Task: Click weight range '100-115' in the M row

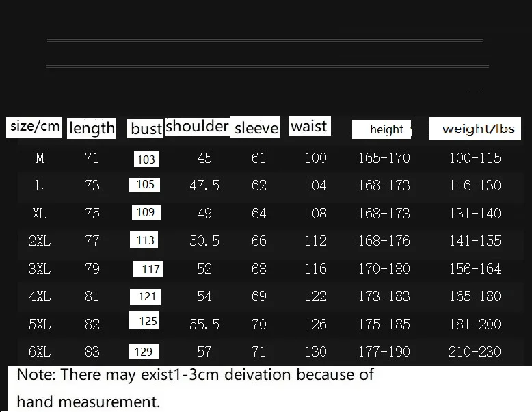Action: 475,158
